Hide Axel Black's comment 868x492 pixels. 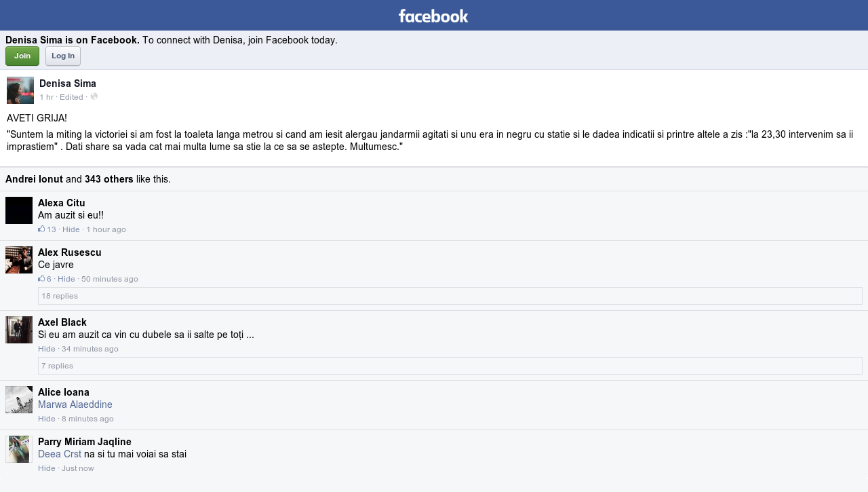(x=47, y=349)
